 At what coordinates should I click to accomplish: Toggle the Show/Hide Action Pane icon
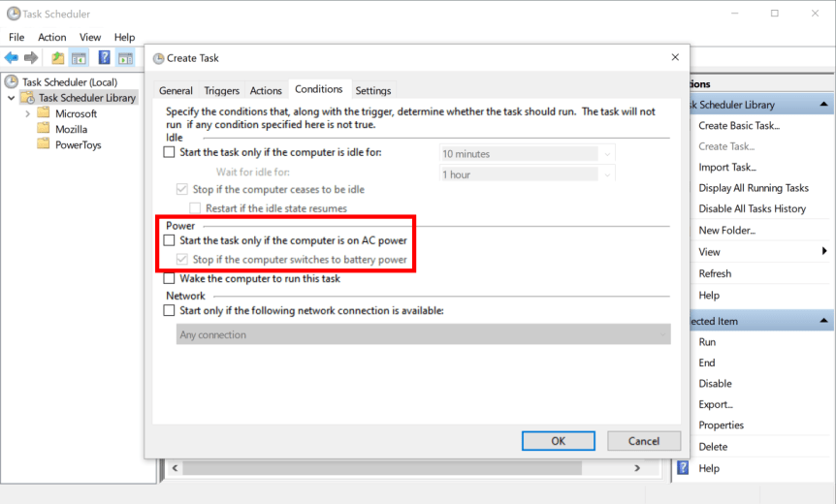click(x=125, y=58)
